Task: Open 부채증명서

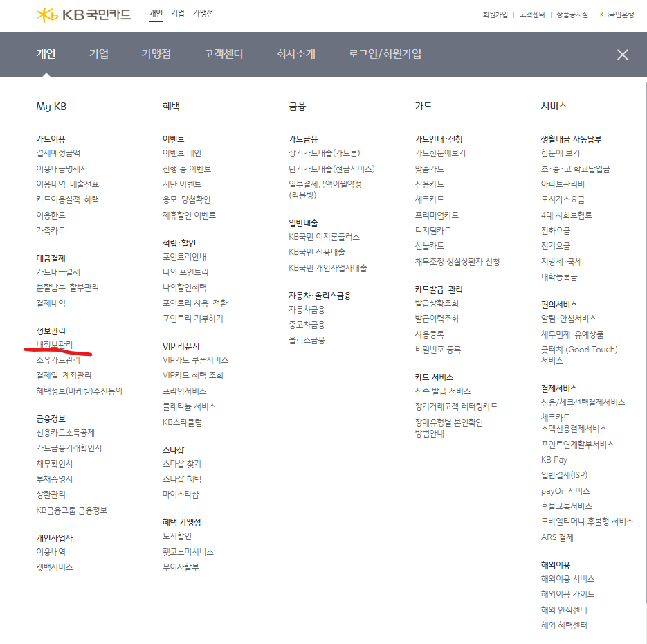Action: click(x=55, y=479)
